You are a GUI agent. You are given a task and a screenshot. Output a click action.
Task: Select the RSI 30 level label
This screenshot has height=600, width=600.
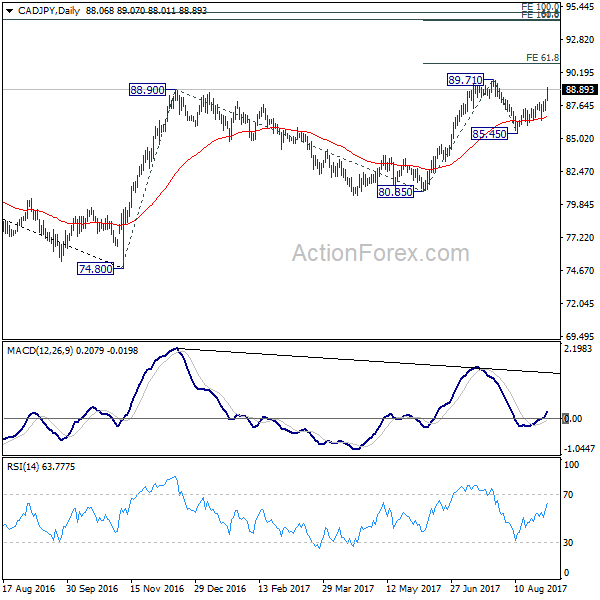tap(568, 543)
